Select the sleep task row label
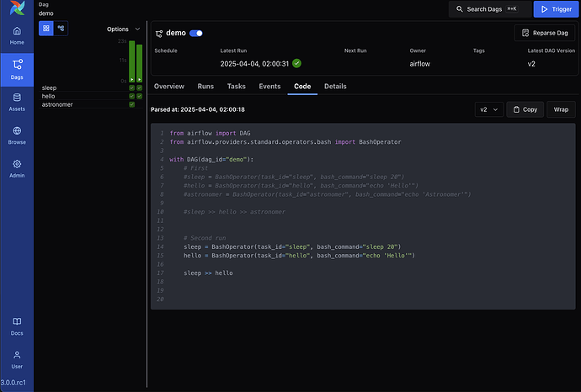 pyautogui.click(x=50, y=87)
